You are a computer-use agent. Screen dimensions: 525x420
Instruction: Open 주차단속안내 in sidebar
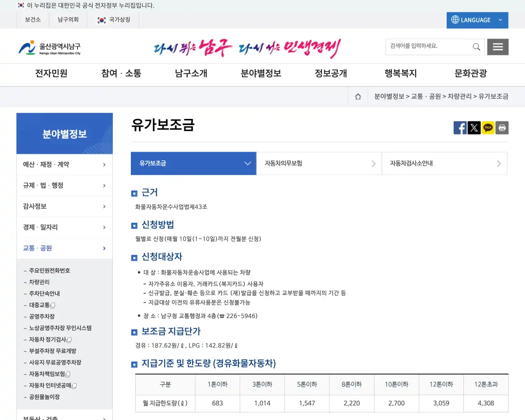[44, 294]
